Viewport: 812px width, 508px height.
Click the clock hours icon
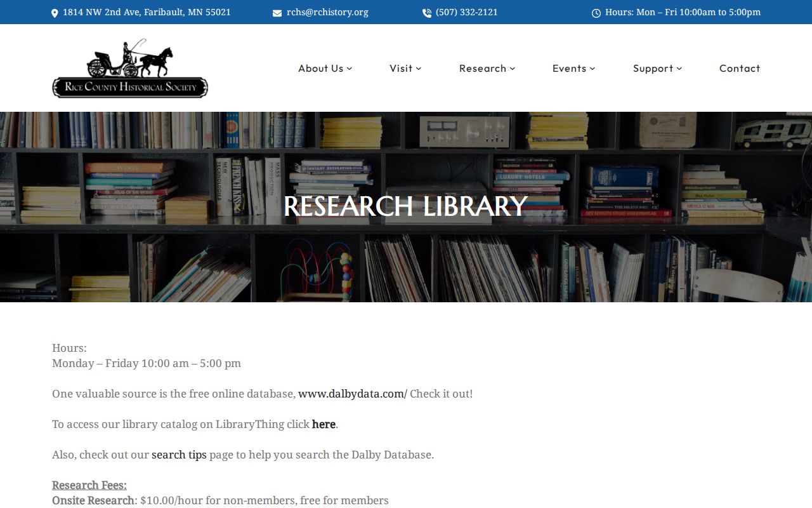[596, 13]
